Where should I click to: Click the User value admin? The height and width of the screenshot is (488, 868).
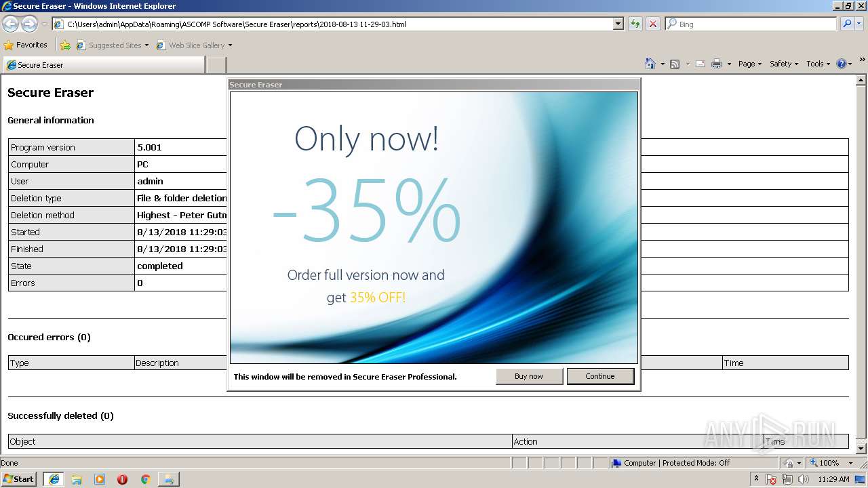click(150, 181)
